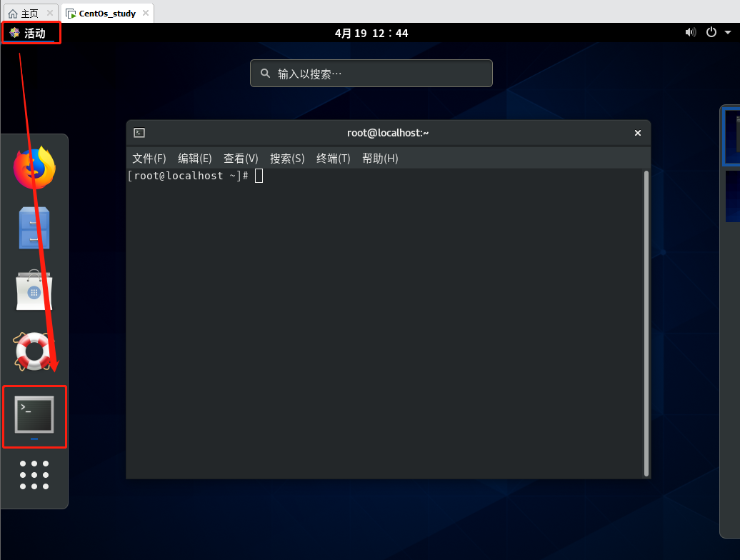Expand the 终端(T) menu
Screen dimensions: 740x560
(333, 159)
